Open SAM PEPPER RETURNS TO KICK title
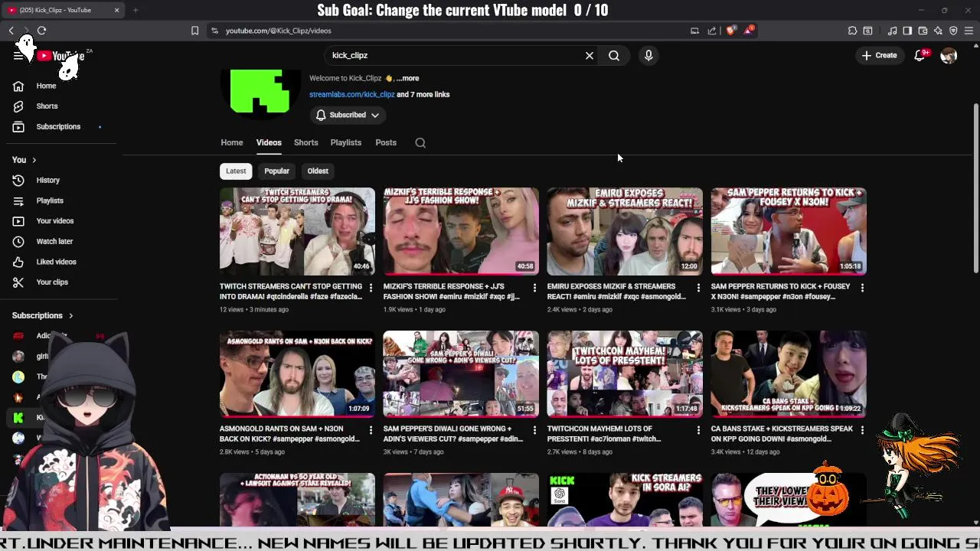 click(x=781, y=291)
